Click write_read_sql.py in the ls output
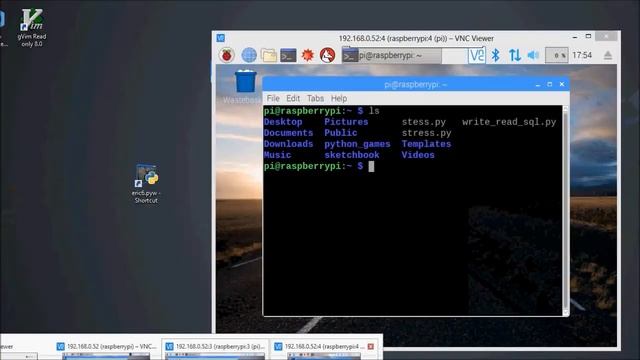The image size is (640, 360). (x=509, y=122)
